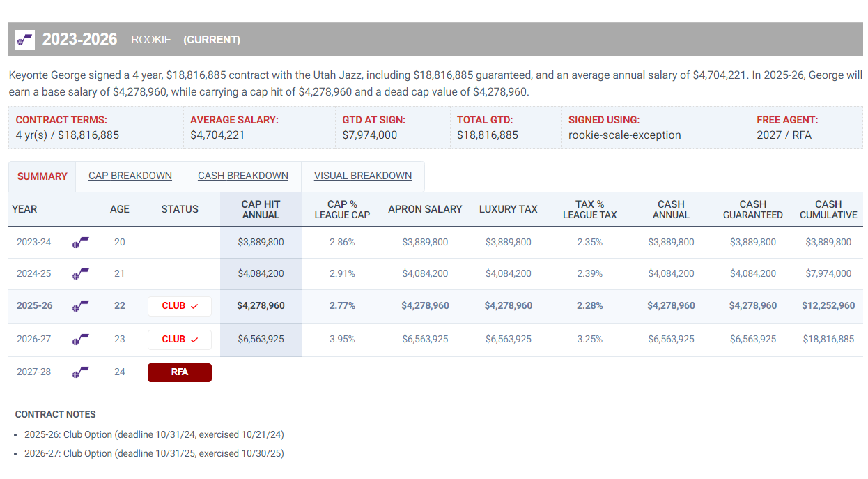
Task: Click the Cap Hit Annual column header
Action: (x=261, y=209)
